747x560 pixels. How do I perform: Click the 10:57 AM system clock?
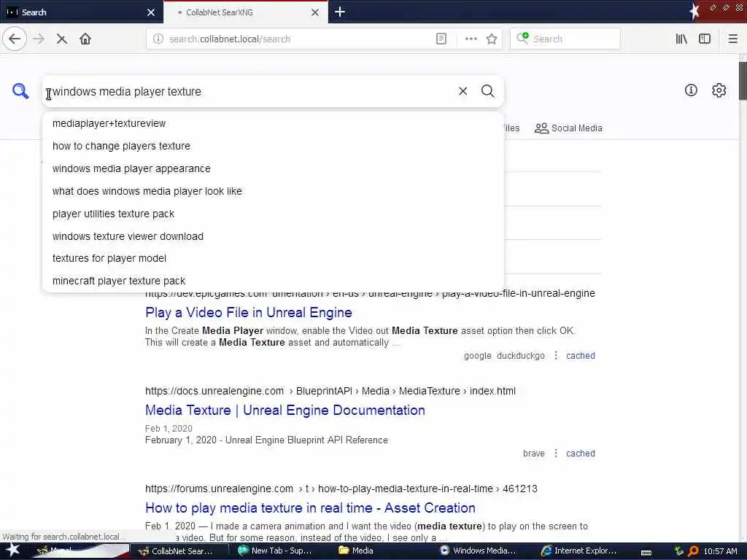point(720,551)
